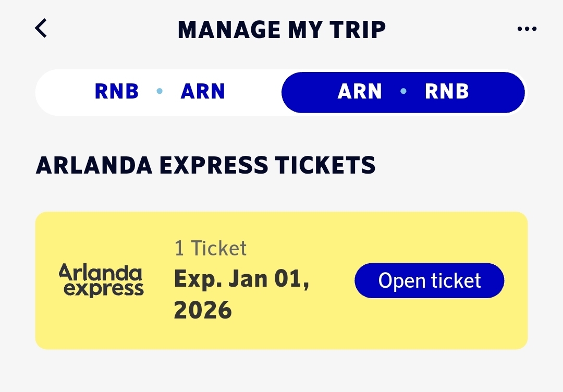The image size is (563, 392).
Task: Click the dot separator between RNB and ARN
Action: tap(160, 92)
